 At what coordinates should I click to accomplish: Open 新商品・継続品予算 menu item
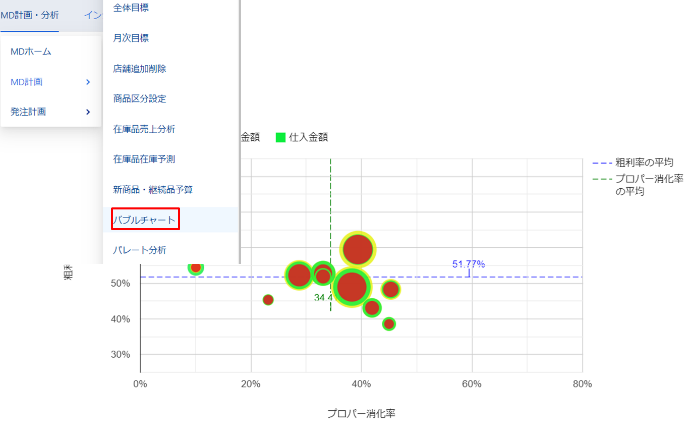pos(153,189)
